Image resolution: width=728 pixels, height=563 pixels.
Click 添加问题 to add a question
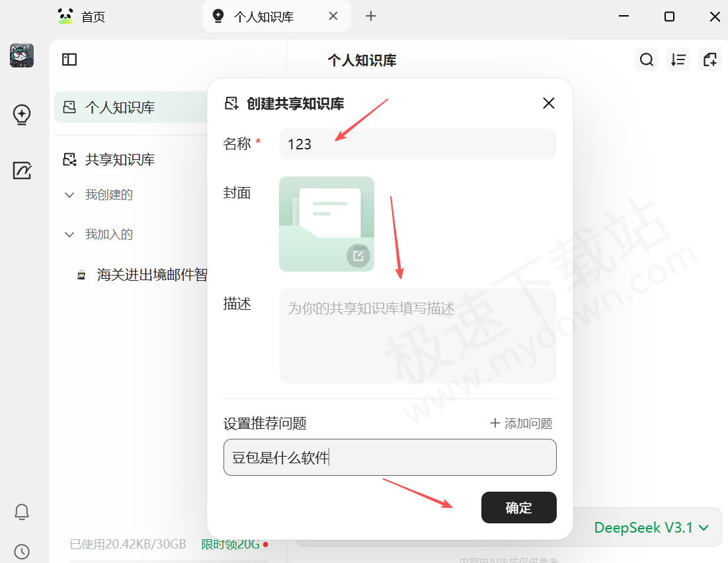tap(521, 424)
